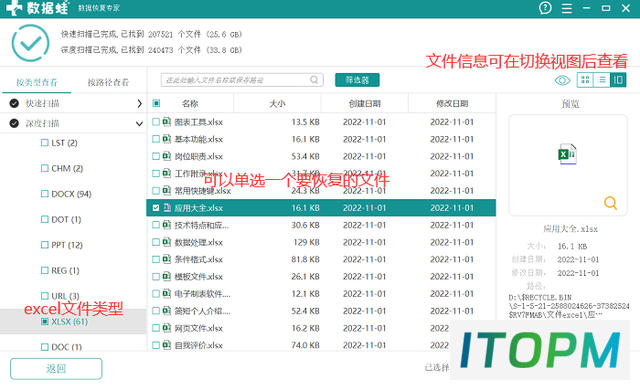
Task: Click the 数据蛙 logo in title bar
Action: pyautogui.click(x=37, y=8)
